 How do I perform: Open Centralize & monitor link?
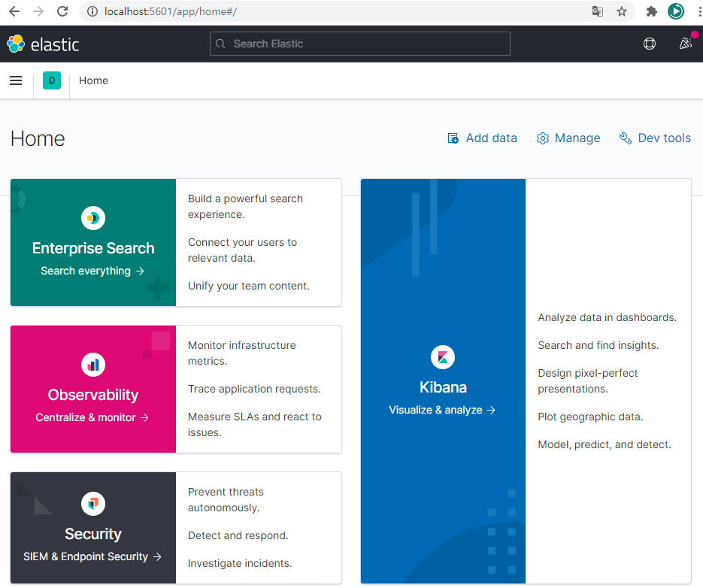[x=92, y=417]
